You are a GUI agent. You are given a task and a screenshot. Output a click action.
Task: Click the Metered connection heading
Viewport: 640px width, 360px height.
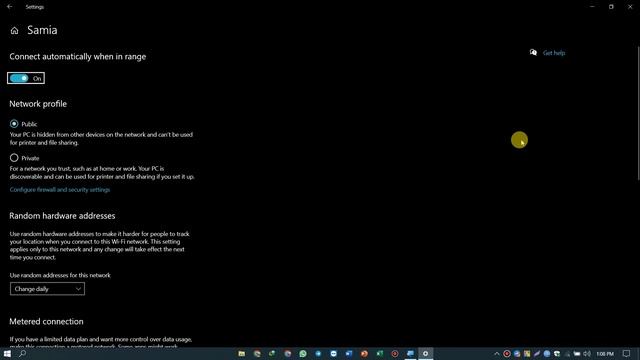[46, 321]
